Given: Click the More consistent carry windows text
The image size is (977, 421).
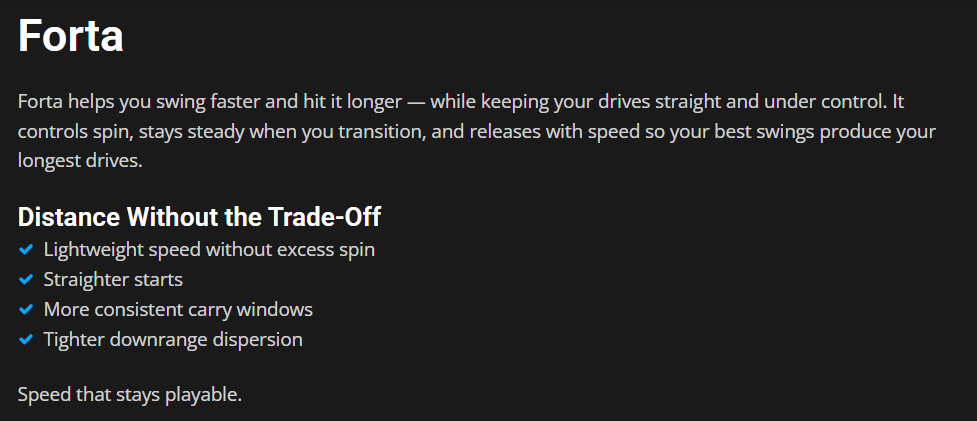Looking at the screenshot, I should click(178, 309).
